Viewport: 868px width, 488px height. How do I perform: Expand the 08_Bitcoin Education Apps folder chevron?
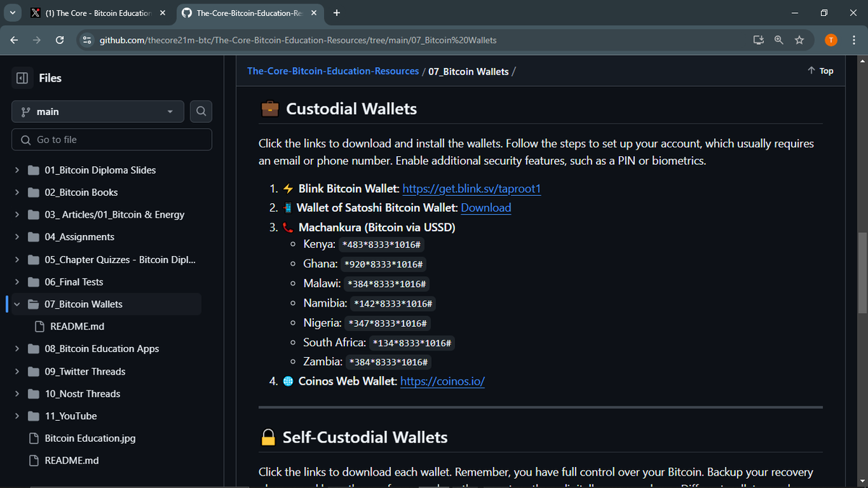17,348
